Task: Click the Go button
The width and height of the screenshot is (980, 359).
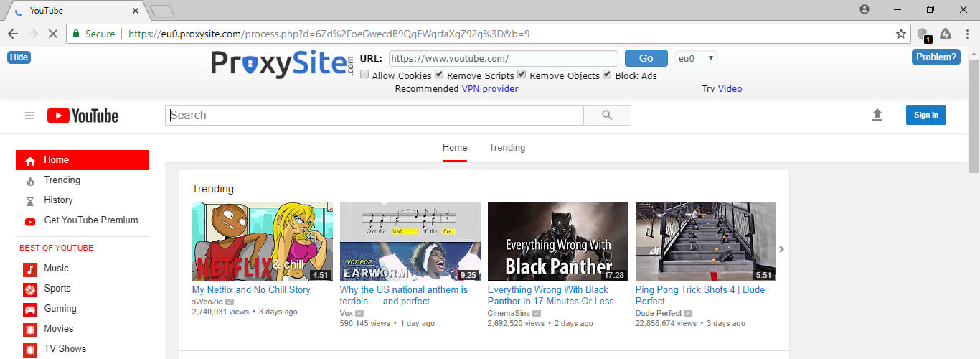Action: click(646, 58)
